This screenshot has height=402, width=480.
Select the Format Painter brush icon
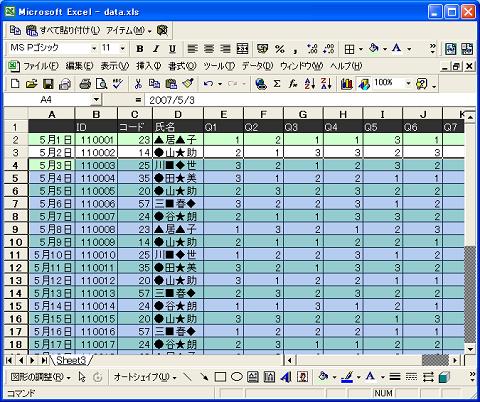click(x=188, y=84)
